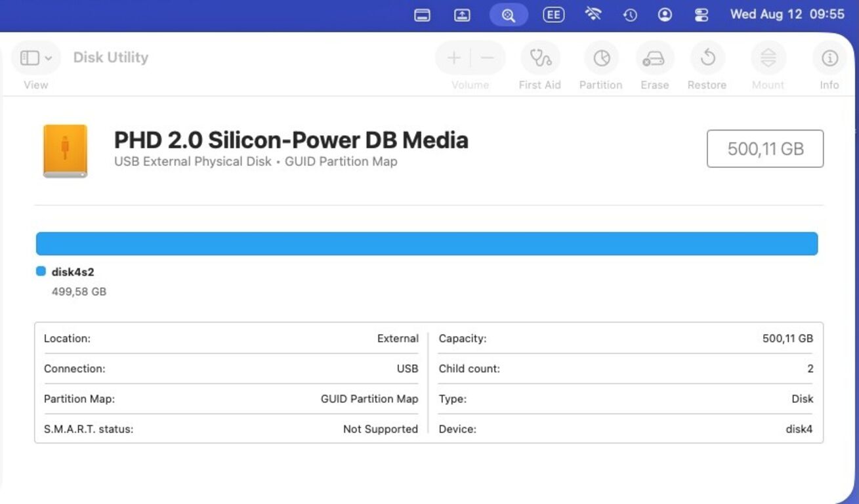Click the blue legend swatch beside disk4s2
This screenshot has width=859, height=504.
pos(41,272)
